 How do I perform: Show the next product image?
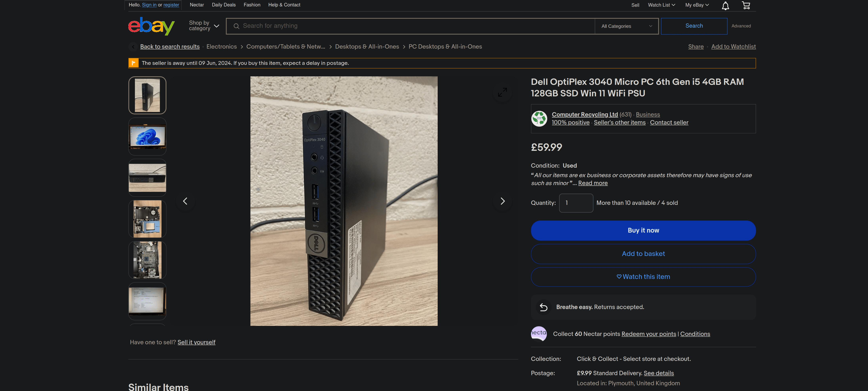click(x=502, y=201)
